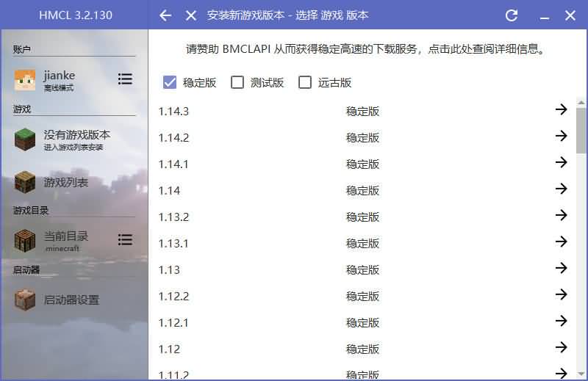Click the 离线模式 text under jianke
Viewport: 588px width, 381px height.
coord(59,88)
